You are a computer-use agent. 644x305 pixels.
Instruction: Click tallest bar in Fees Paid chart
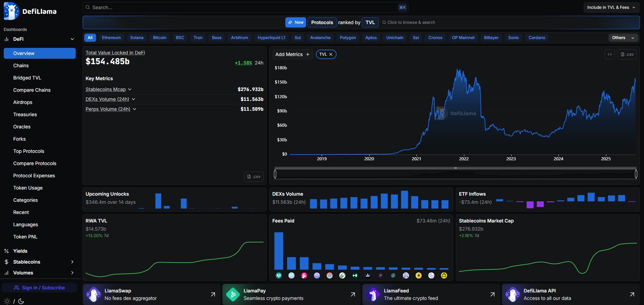[279, 251]
